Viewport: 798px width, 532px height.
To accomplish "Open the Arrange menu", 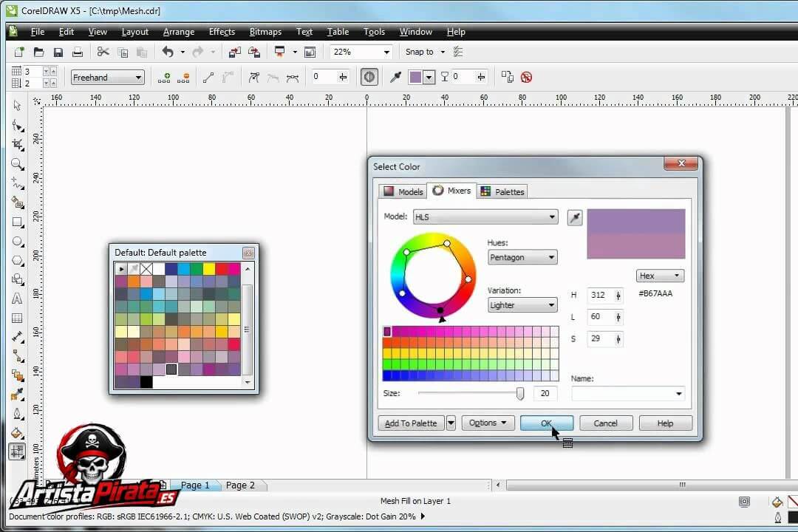I will pos(179,32).
